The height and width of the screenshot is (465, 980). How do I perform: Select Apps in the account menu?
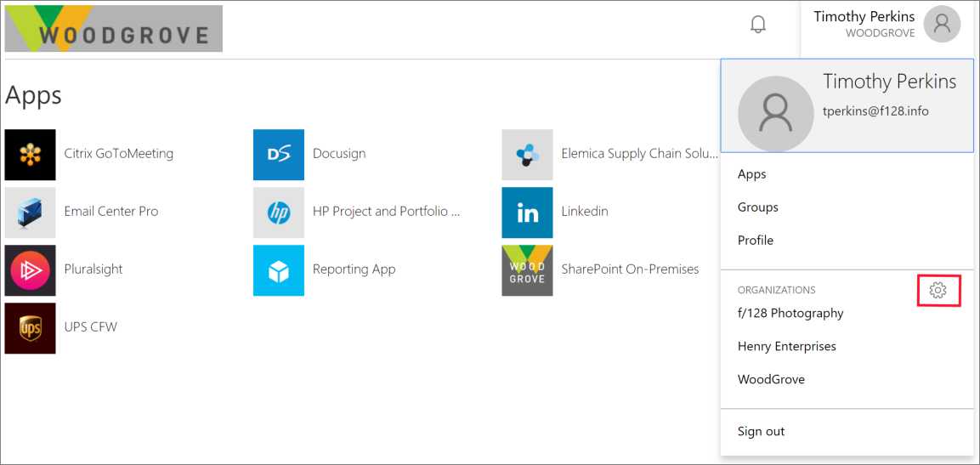pos(752,174)
